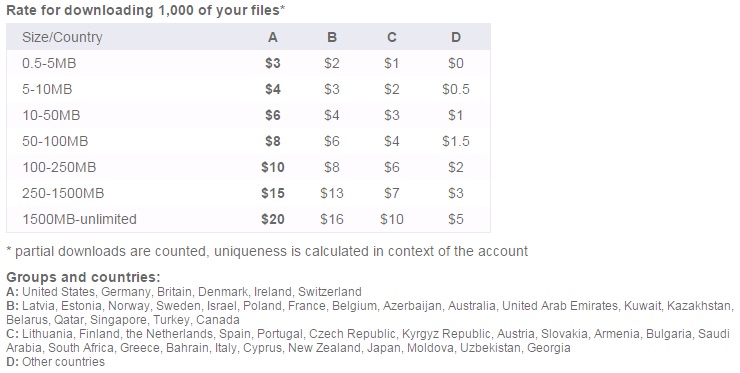Select the 50-100MB row label
Image resolution: width=740 pixels, height=373 pixels.
coord(55,141)
